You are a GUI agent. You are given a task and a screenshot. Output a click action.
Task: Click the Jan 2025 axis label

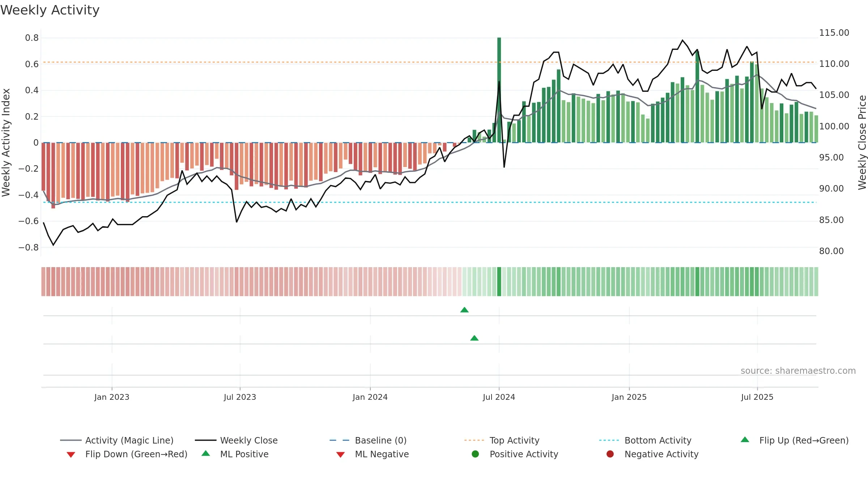(x=629, y=397)
